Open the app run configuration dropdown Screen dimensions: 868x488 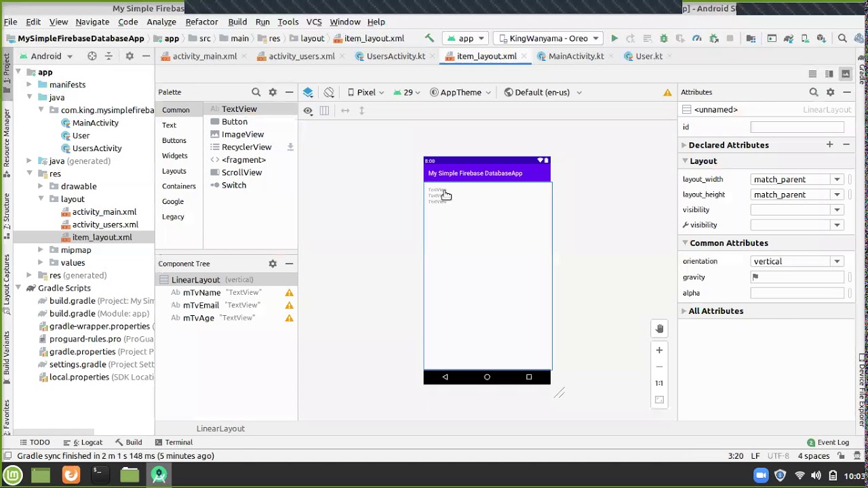466,39
